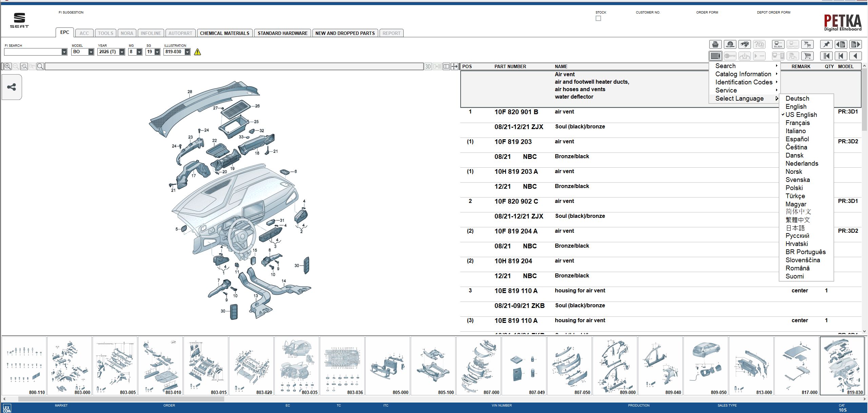Click part number 10F 820 901 B
868x413 pixels.
516,111
